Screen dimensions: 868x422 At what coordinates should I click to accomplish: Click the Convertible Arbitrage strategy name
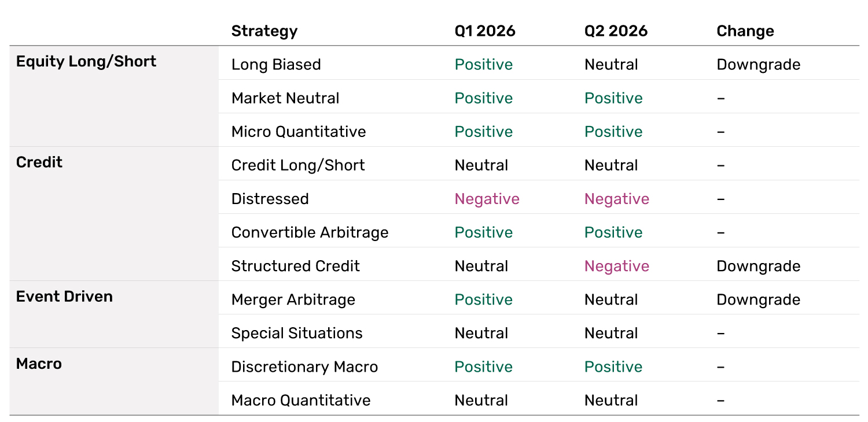(310, 232)
